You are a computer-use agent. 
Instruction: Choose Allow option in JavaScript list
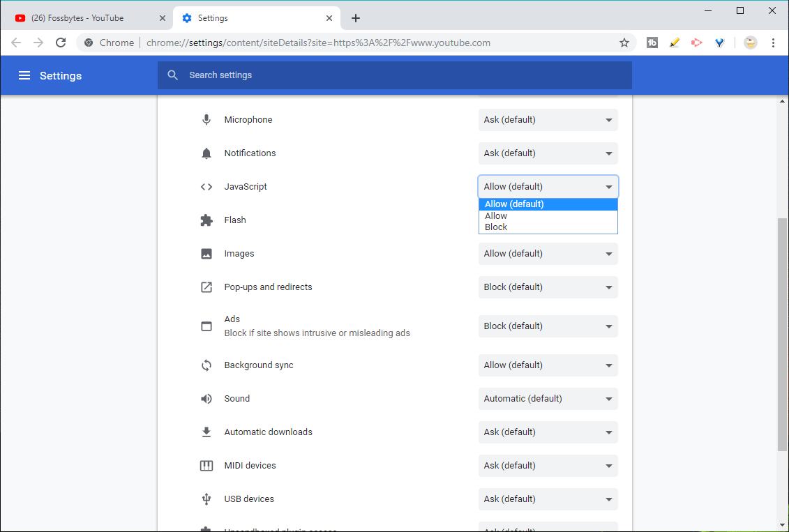pyautogui.click(x=496, y=216)
